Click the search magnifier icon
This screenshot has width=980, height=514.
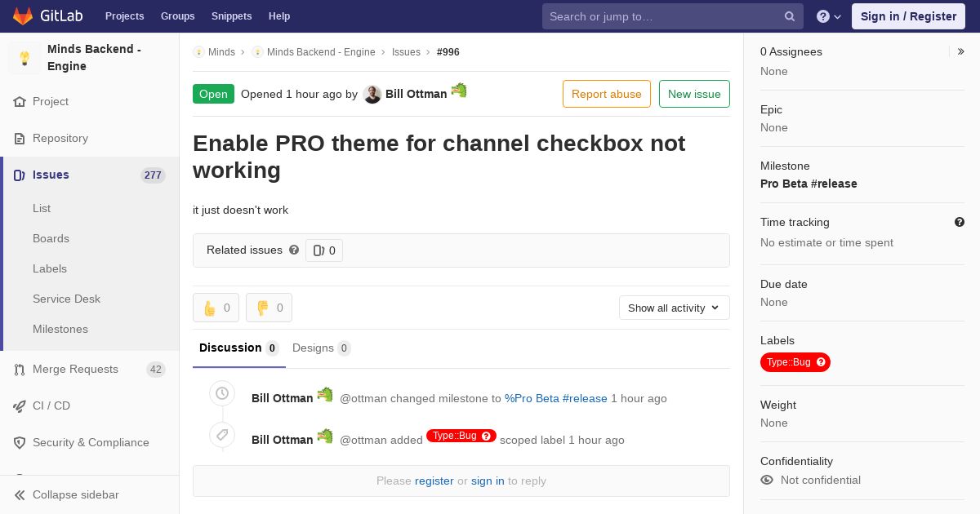pos(790,16)
